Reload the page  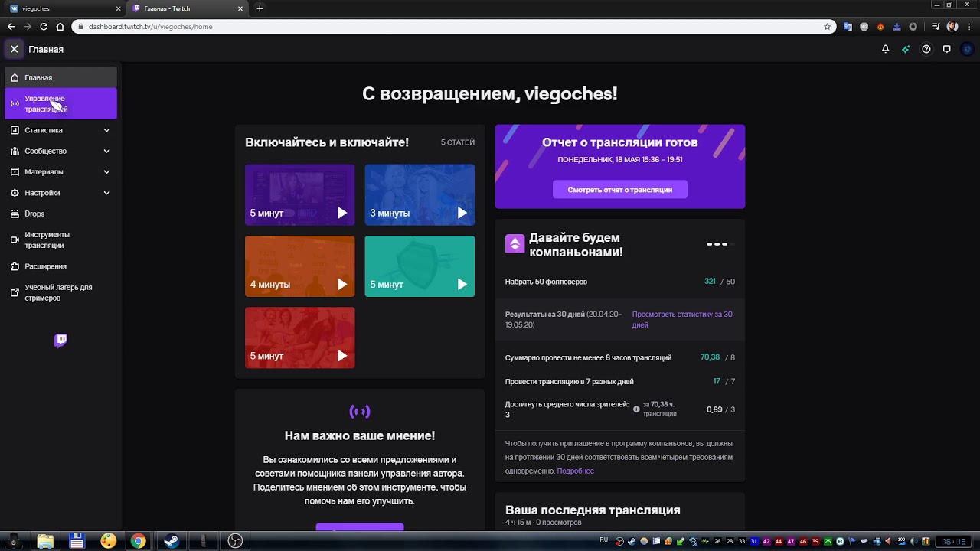(x=44, y=27)
